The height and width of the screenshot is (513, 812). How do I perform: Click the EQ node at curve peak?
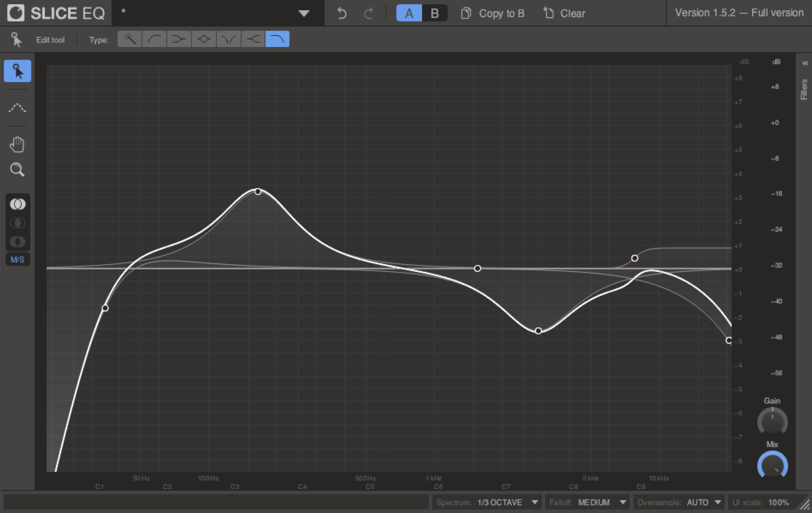[x=258, y=192]
